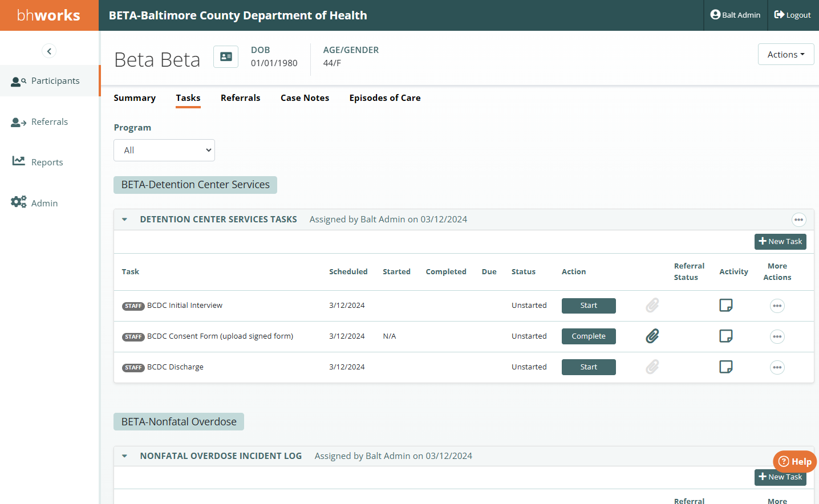Screen dimensions: 819x504
Task: Click the BCDC Initial Interview task name
Action: point(185,306)
